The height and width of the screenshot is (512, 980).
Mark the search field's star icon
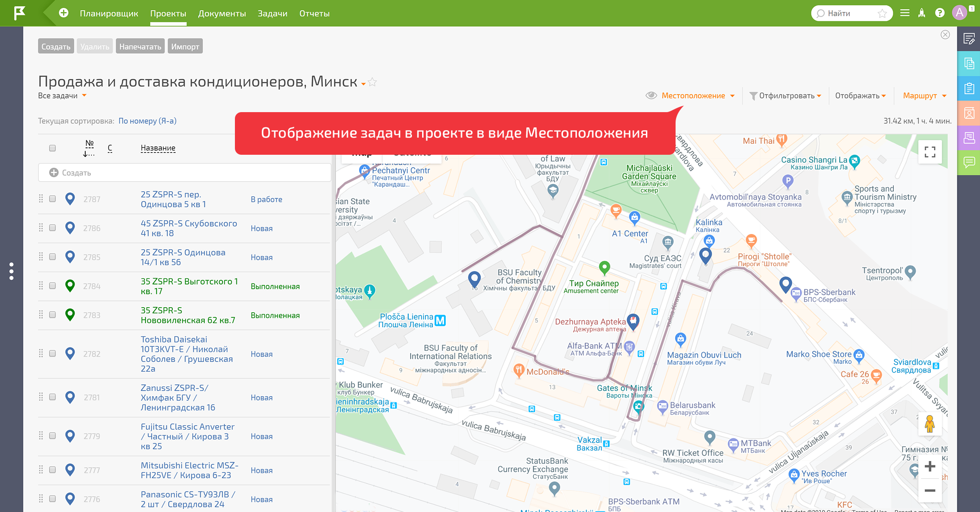pos(882,13)
